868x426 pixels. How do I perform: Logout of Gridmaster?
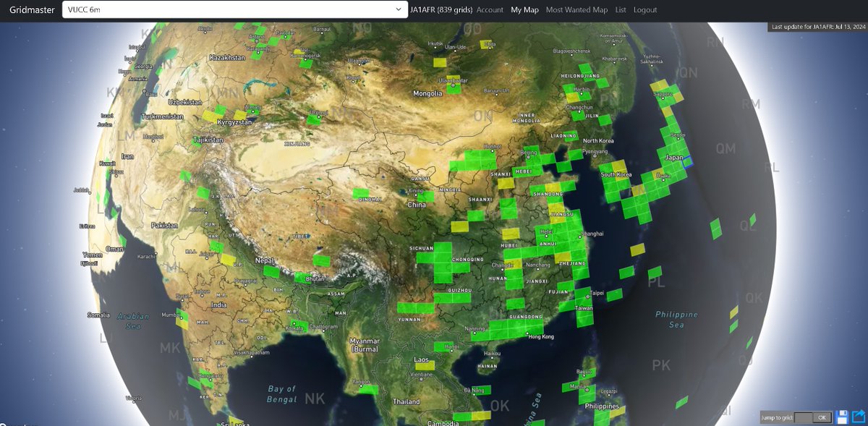coord(644,9)
